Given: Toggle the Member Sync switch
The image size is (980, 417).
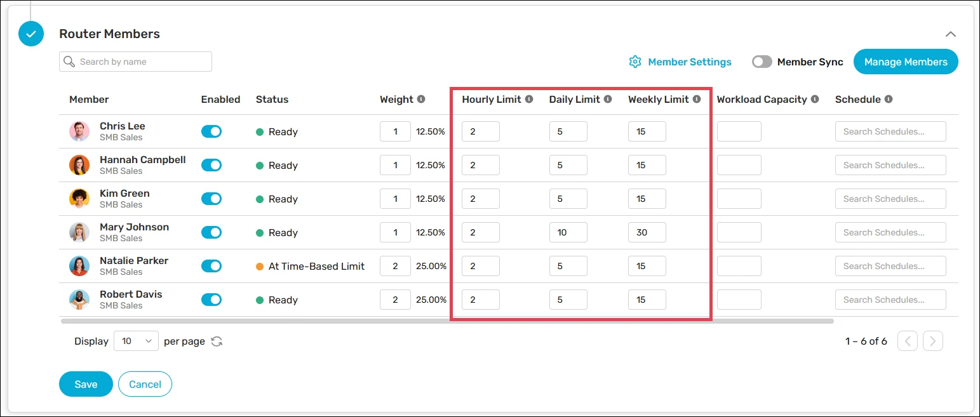Looking at the screenshot, I should pos(762,62).
